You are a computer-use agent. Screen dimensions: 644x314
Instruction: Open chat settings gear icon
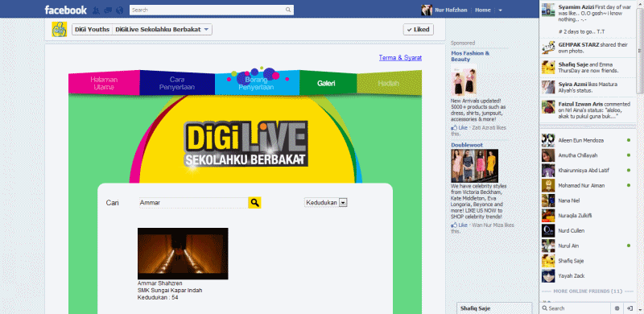(x=617, y=308)
